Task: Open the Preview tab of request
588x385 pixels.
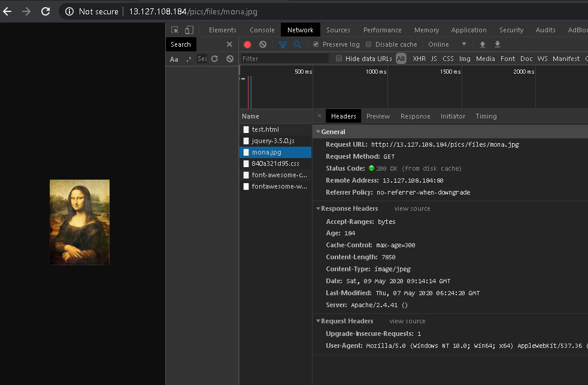Action: coord(378,116)
